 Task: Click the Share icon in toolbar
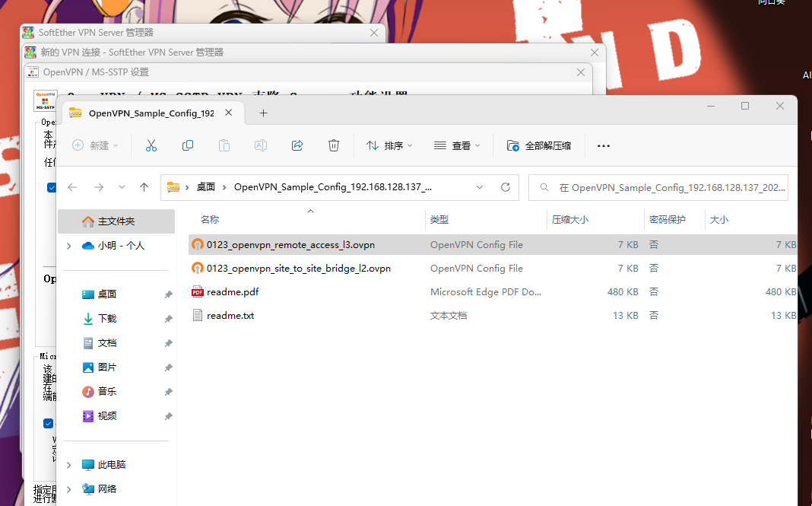click(x=297, y=145)
